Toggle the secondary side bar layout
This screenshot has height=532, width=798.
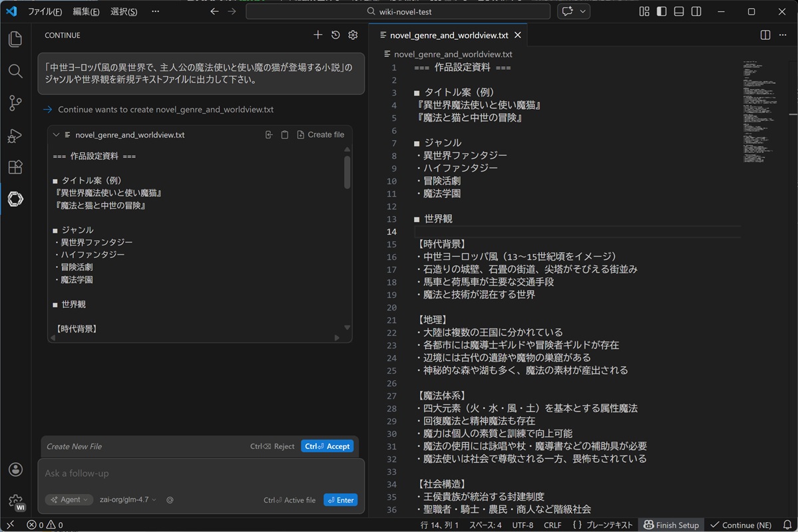pyautogui.click(x=696, y=12)
